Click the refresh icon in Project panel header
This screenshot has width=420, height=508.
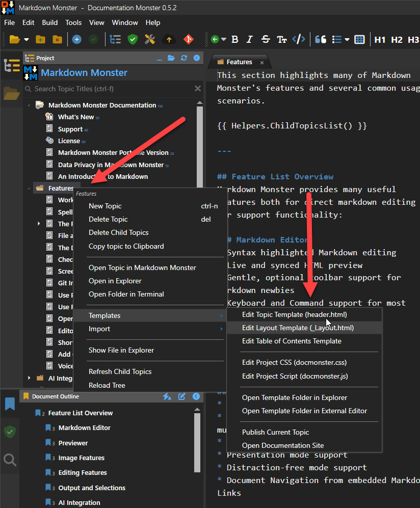point(183,58)
